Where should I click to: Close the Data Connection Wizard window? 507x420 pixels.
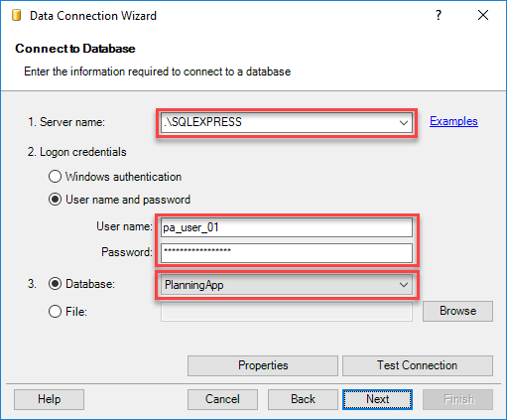[x=483, y=15]
